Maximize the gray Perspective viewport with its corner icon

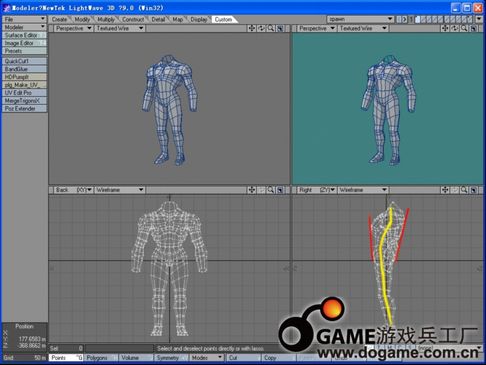tap(280, 28)
